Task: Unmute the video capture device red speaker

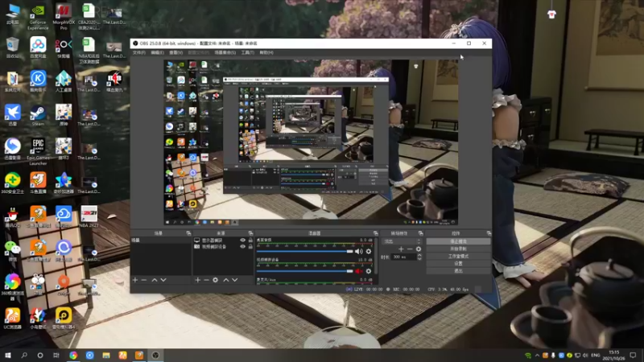Action: pos(358,271)
